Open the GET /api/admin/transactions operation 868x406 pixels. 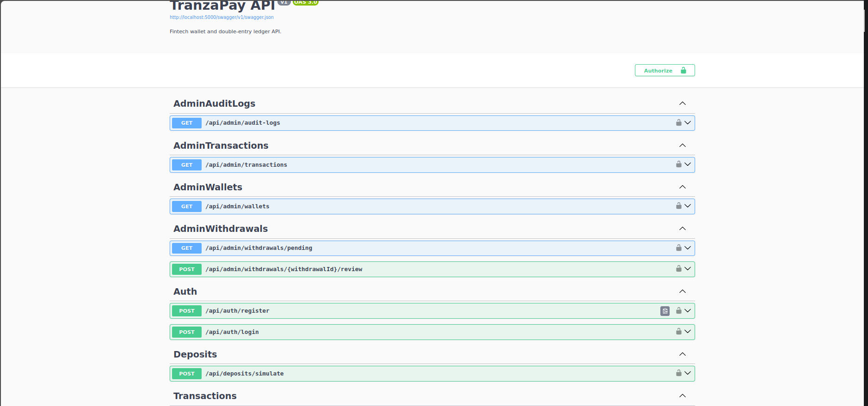432,165
